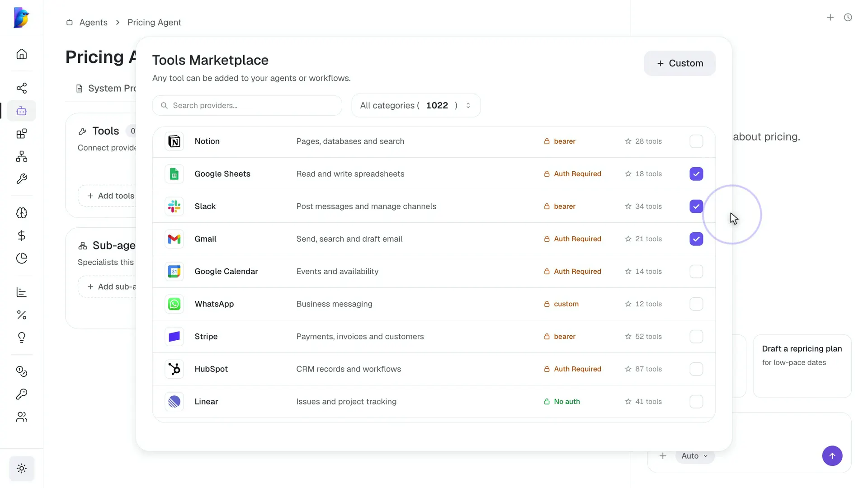Open the wrench tools icon in the sidebar
Viewport: 868px width, 488px height.
(22, 179)
